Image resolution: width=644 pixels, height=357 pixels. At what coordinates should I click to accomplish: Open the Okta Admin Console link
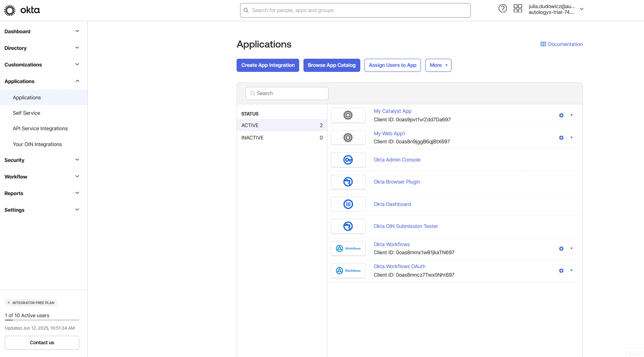coord(397,160)
